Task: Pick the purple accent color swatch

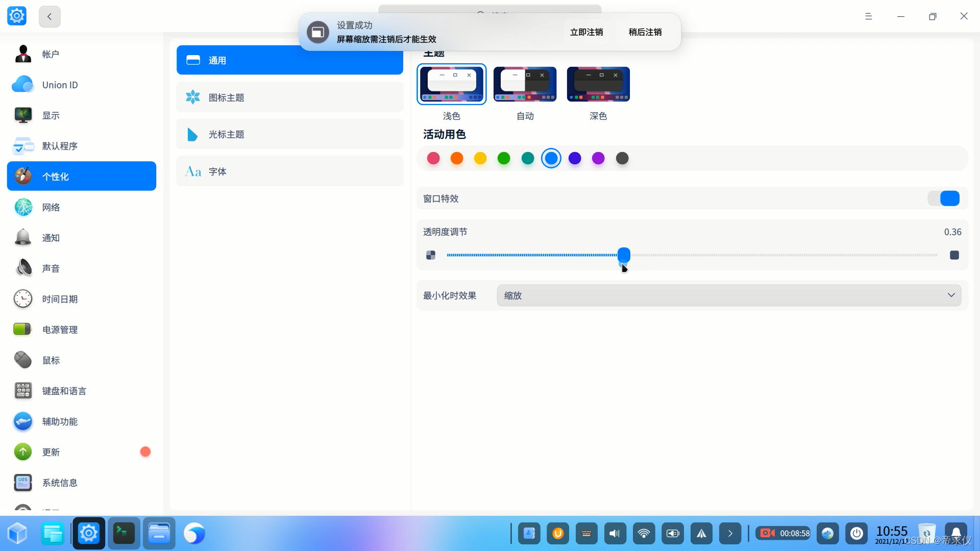Action: (598, 159)
